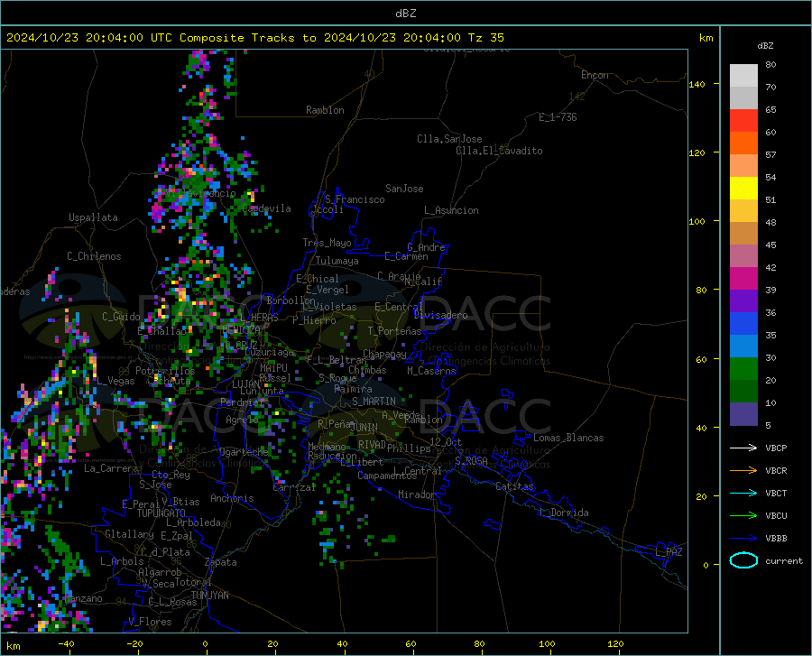Select the dusty pink 42-45 dBZ swatch
Image resolution: width=812 pixels, height=656 pixels.
(x=743, y=256)
